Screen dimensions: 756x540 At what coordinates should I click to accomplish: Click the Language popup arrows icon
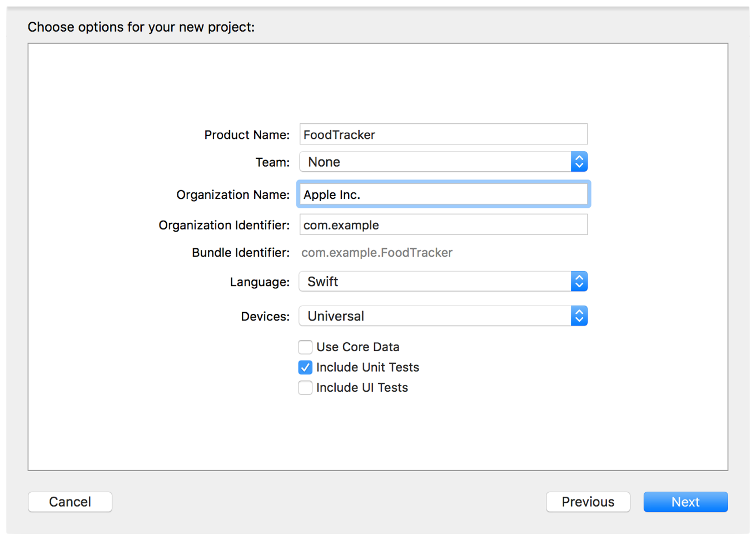coord(579,282)
